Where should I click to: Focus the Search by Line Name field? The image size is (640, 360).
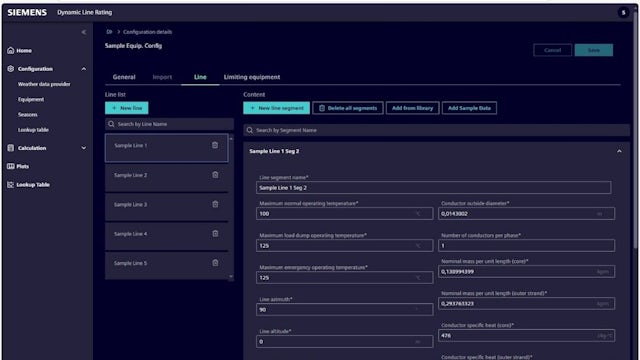169,124
